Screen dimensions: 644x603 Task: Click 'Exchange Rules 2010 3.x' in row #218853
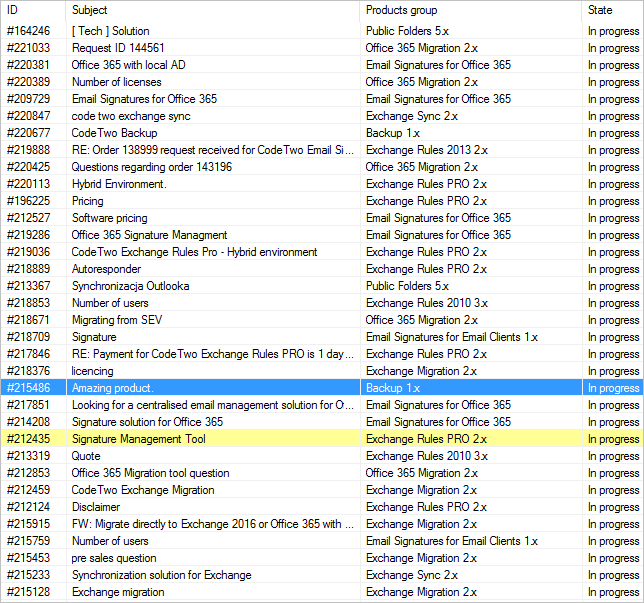(427, 303)
